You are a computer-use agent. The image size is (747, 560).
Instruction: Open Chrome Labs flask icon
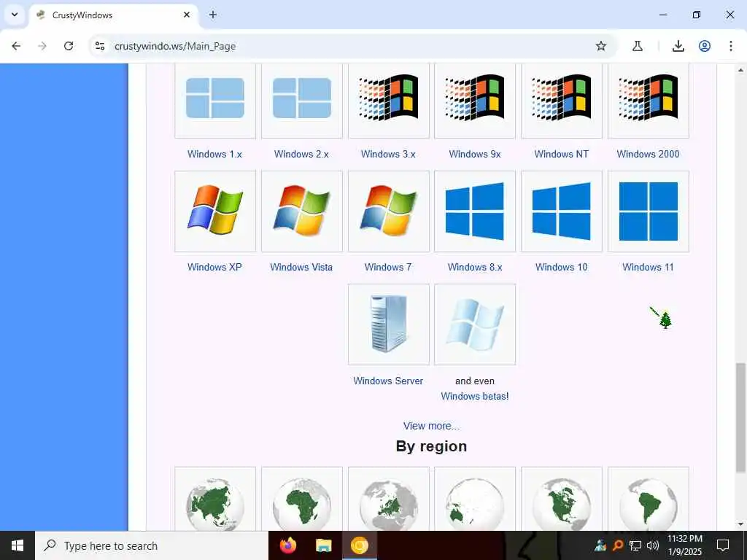click(x=638, y=46)
